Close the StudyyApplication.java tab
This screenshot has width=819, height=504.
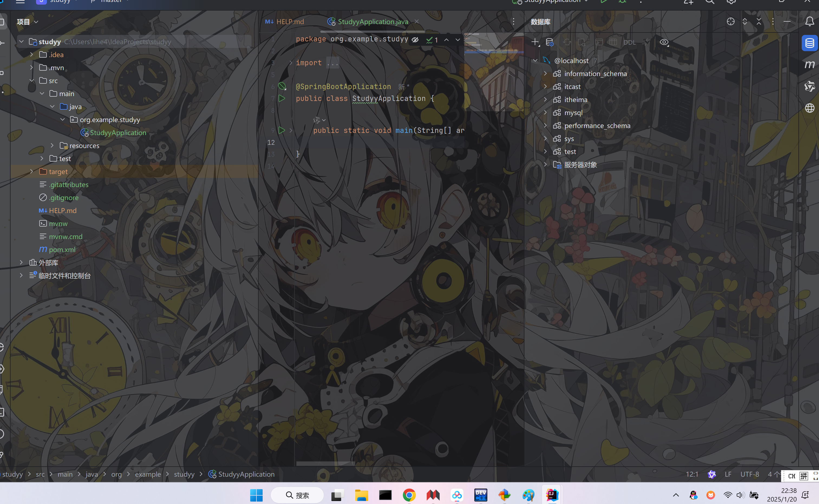click(417, 21)
